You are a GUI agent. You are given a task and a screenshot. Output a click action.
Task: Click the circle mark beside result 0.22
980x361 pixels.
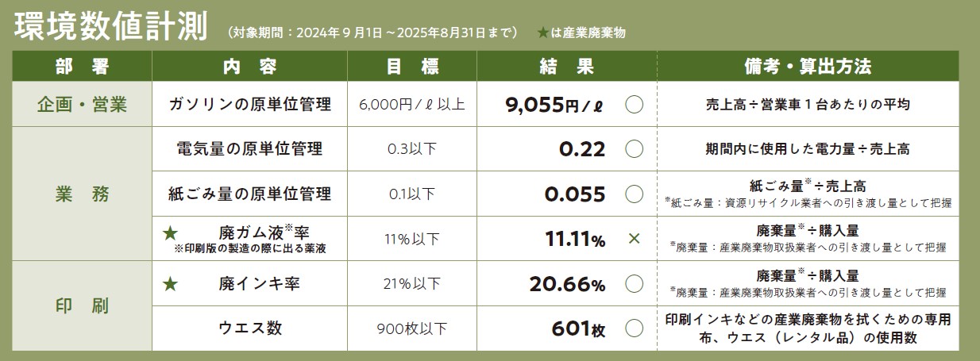pyautogui.click(x=634, y=148)
